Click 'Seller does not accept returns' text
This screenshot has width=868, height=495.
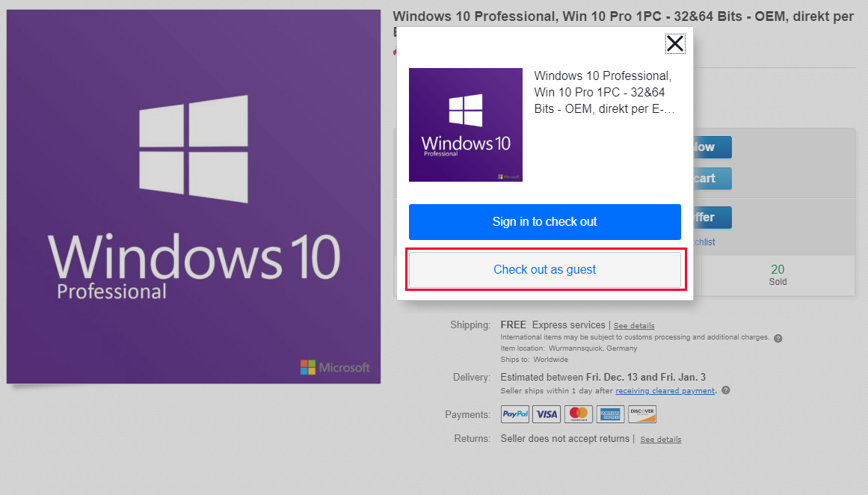[564, 438]
